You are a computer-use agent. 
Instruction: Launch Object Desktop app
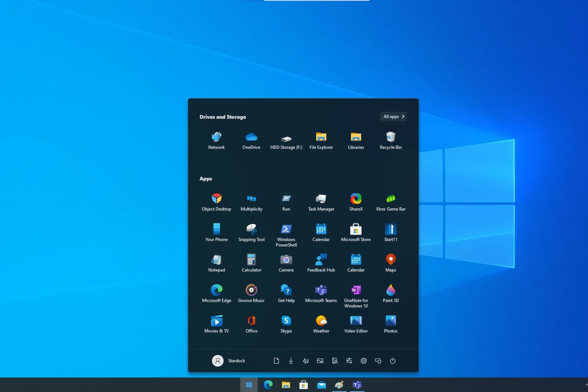coord(216,203)
